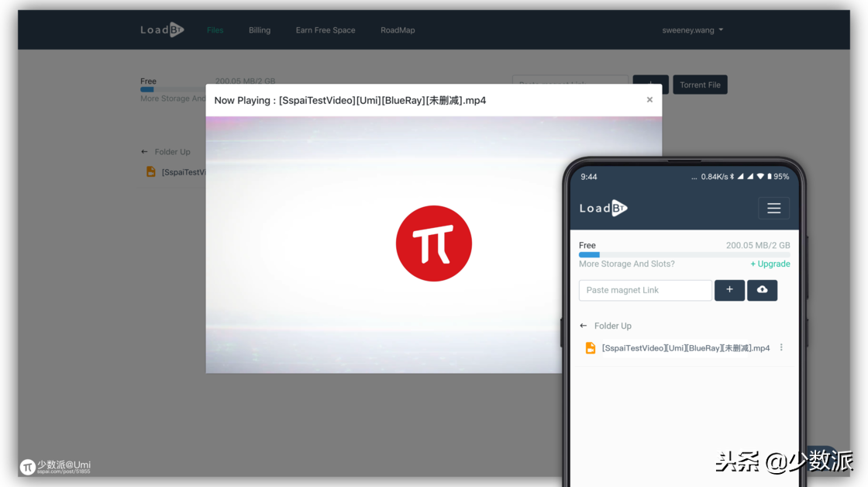868x487 pixels.
Task: Select the desktop [SspaiTestVi file icon
Action: 150,171
